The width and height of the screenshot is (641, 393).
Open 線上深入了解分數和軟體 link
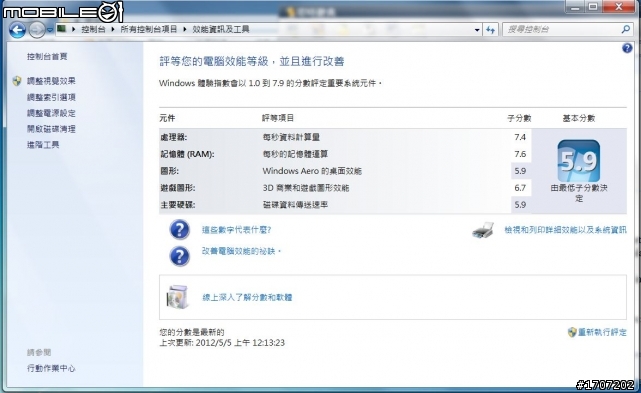point(247,297)
